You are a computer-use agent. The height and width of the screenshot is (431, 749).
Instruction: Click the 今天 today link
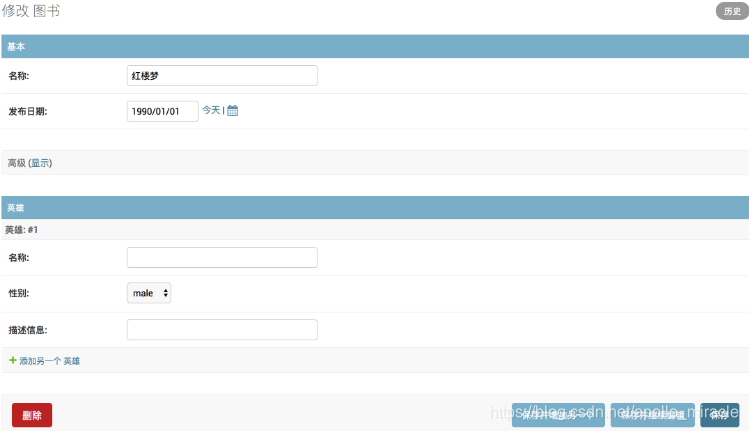211,110
